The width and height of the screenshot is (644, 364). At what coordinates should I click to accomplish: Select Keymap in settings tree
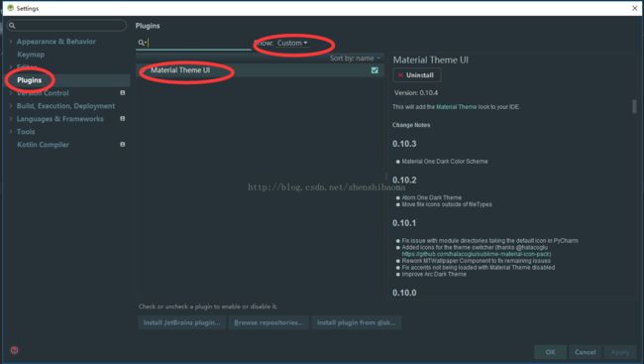tap(31, 55)
